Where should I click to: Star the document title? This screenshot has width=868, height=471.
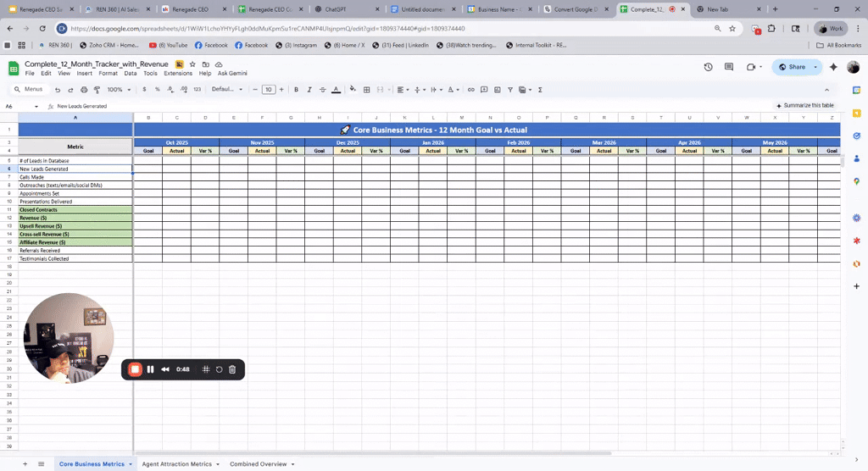(x=192, y=64)
